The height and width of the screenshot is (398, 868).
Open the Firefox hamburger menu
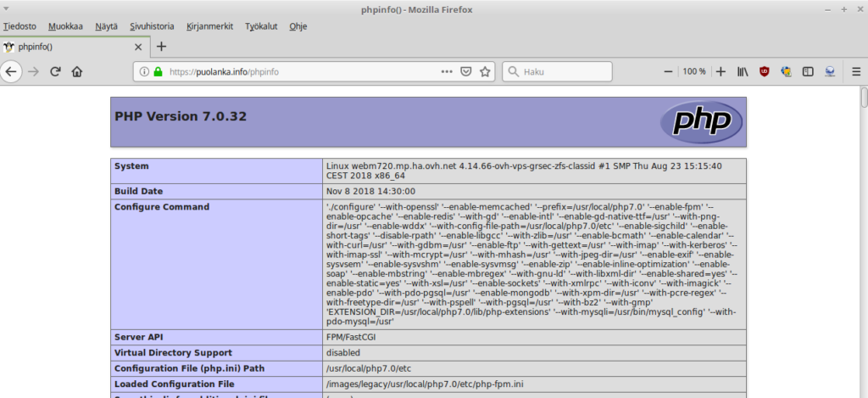856,71
